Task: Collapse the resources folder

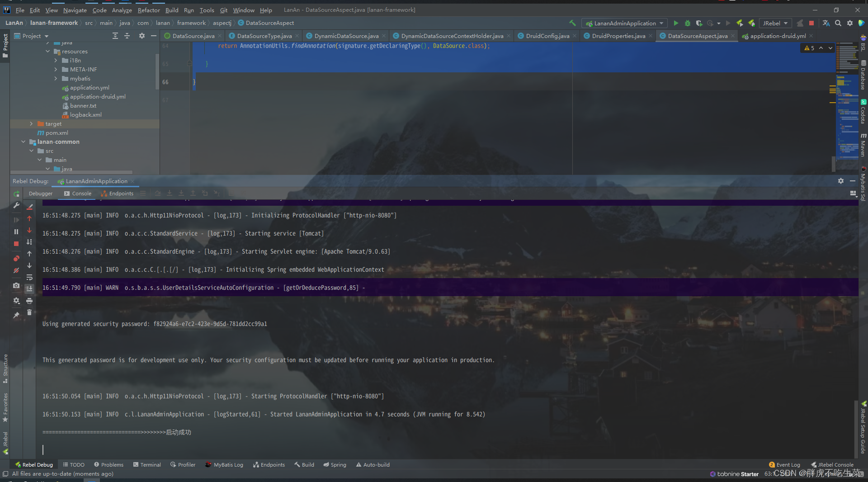Action: (47, 51)
